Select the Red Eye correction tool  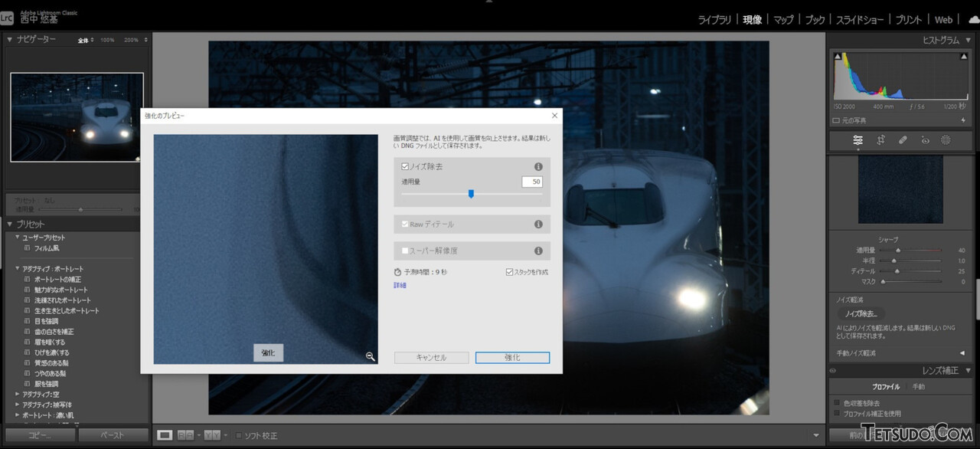pyautogui.click(x=925, y=140)
